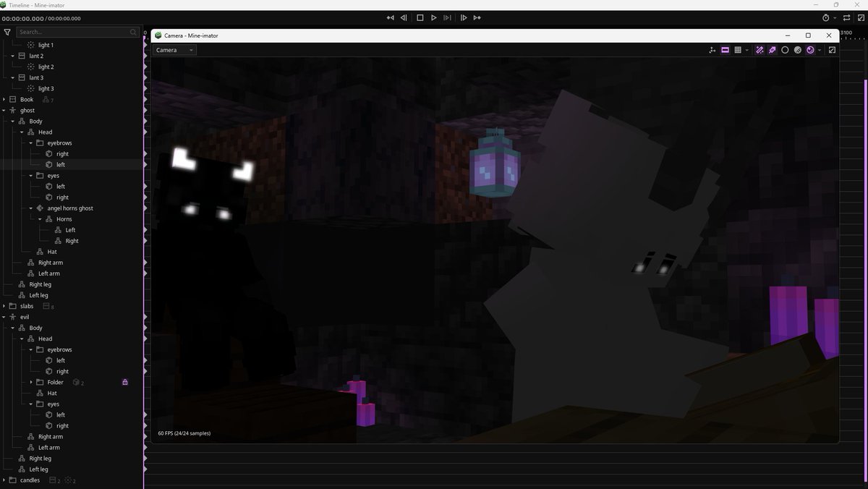Maximize the Camera window
Viewport: 868px width, 489px height.
pos(808,35)
